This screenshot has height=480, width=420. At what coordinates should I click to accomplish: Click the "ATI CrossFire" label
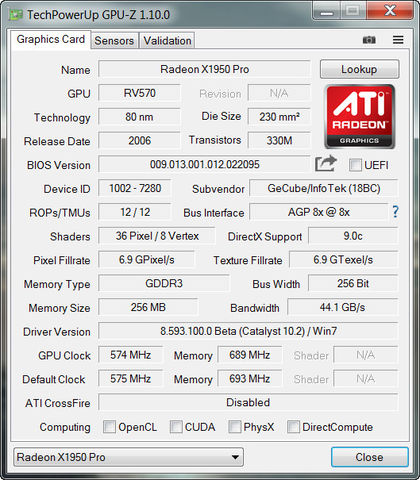tap(58, 403)
